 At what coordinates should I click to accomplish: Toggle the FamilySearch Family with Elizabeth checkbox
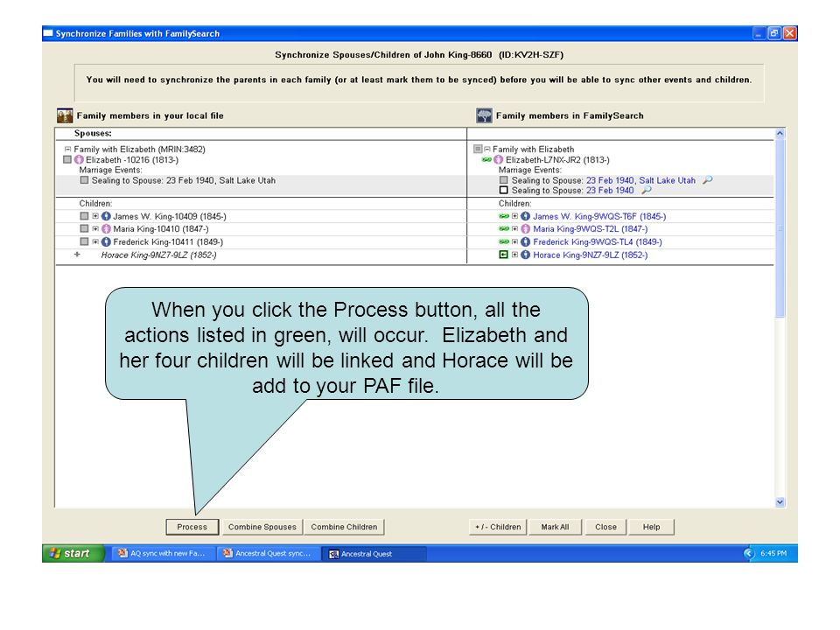pyautogui.click(x=478, y=149)
